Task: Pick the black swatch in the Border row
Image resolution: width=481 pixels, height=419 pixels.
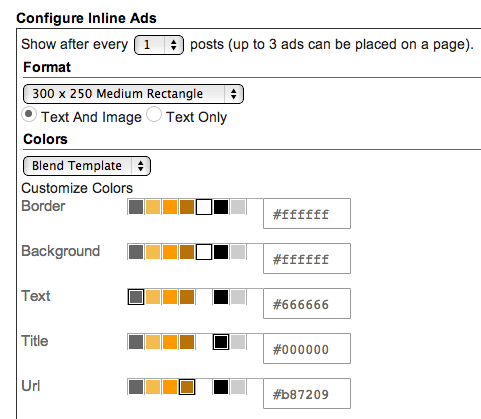Action: point(221,207)
